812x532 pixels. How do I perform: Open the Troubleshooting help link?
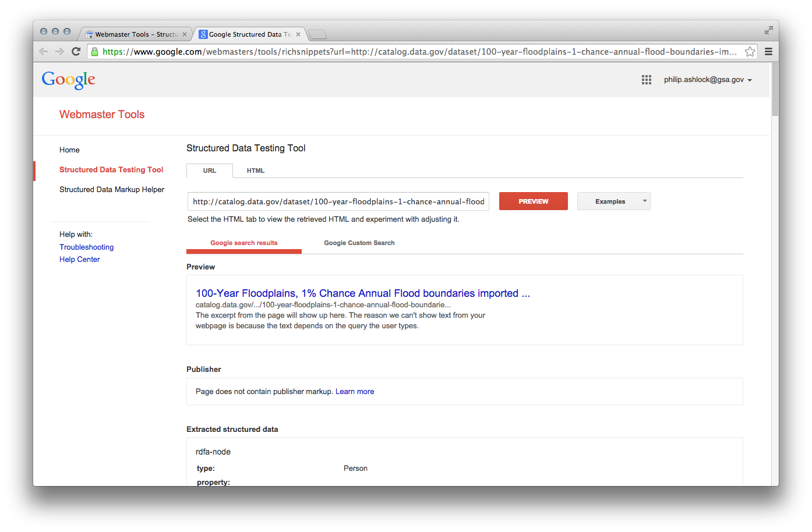click(86, 247)
